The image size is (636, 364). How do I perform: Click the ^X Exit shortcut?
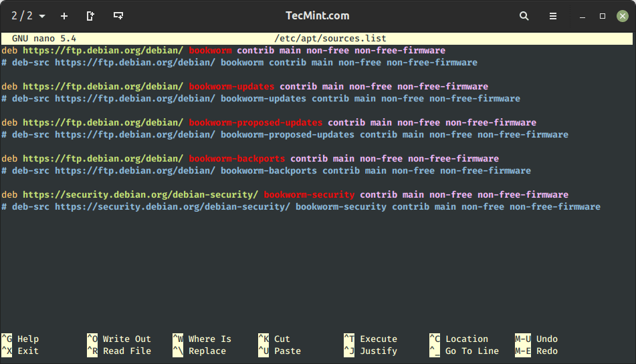20,351
